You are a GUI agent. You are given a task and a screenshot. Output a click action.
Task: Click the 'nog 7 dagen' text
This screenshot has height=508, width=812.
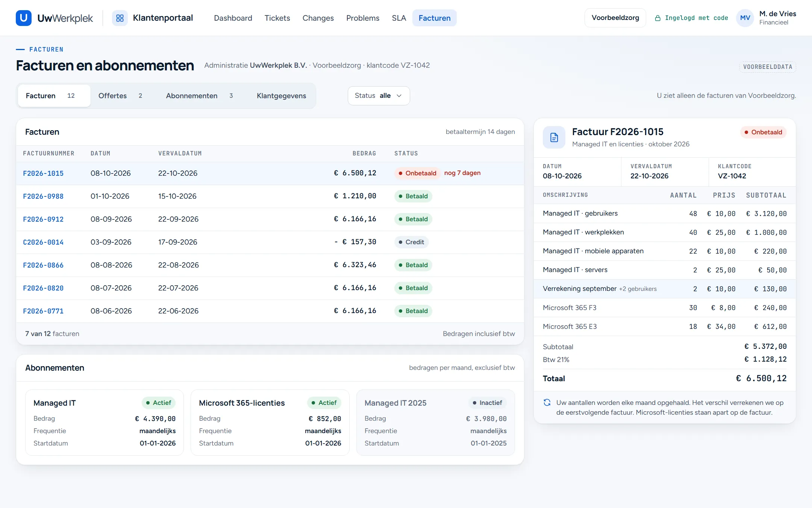click(462, 173)
